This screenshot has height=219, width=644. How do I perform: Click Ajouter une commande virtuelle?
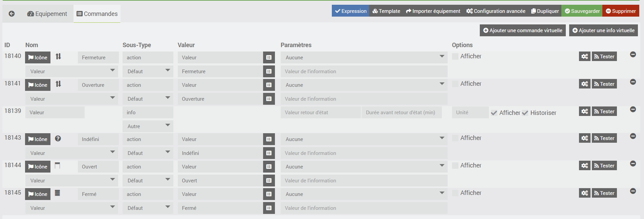coord(522,31)
